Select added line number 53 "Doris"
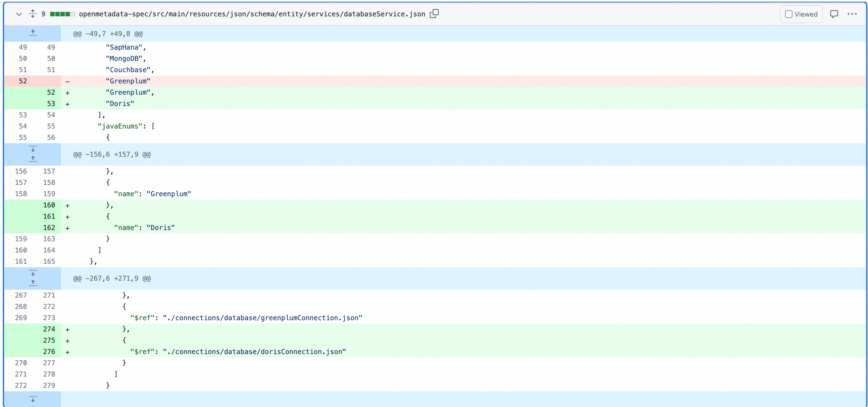This screenshot has height=407, width=868. 51,104
